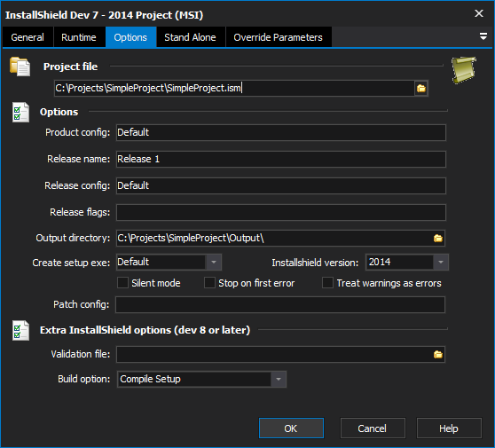Click the Project file documents icon
The height and width of the screenshot is (448, 495).
[x=20, y=67]
